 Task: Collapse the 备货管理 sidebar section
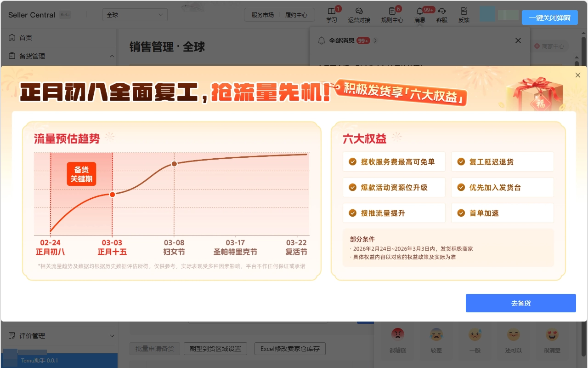[x=113, y=56]
